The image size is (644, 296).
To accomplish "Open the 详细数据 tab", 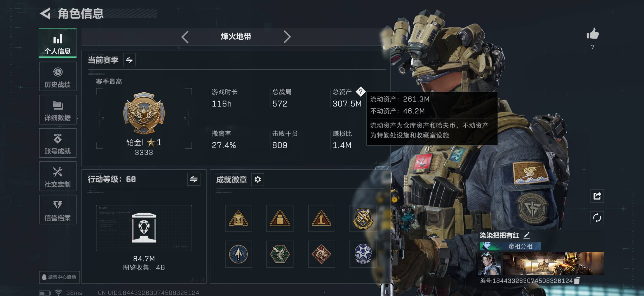I will [58, 110].
